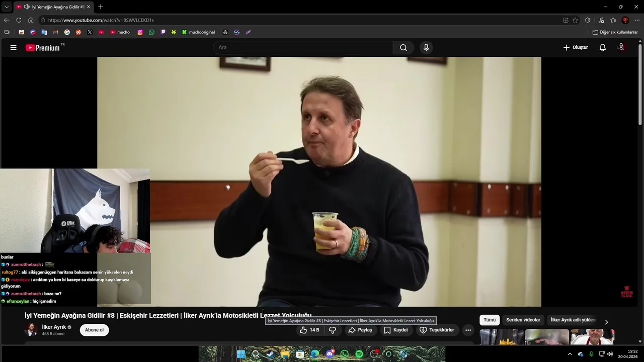
Task: Open Spotify from the taskbar
Action: [359, 354]
